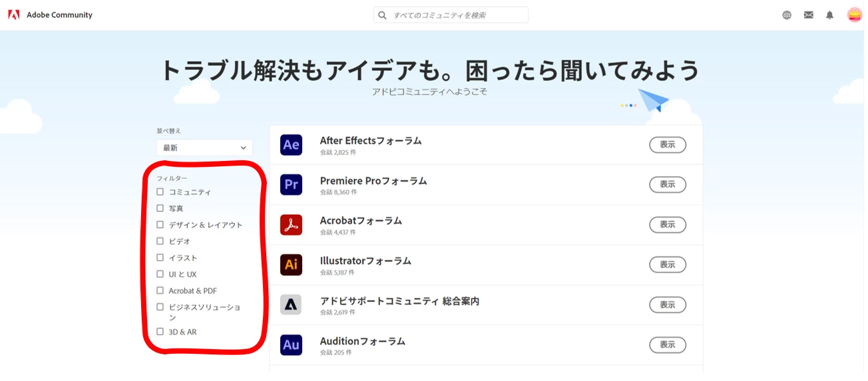The height and width of the screenshot is (381, 868).
Task: Click the Adobe Community header title
Action: (x=59, y=15)
